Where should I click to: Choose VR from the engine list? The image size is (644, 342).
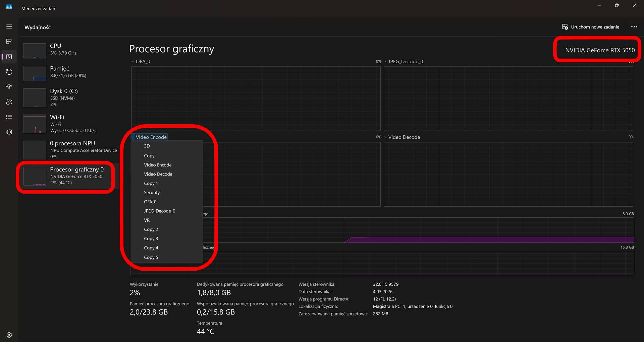(x=167, y=220)
